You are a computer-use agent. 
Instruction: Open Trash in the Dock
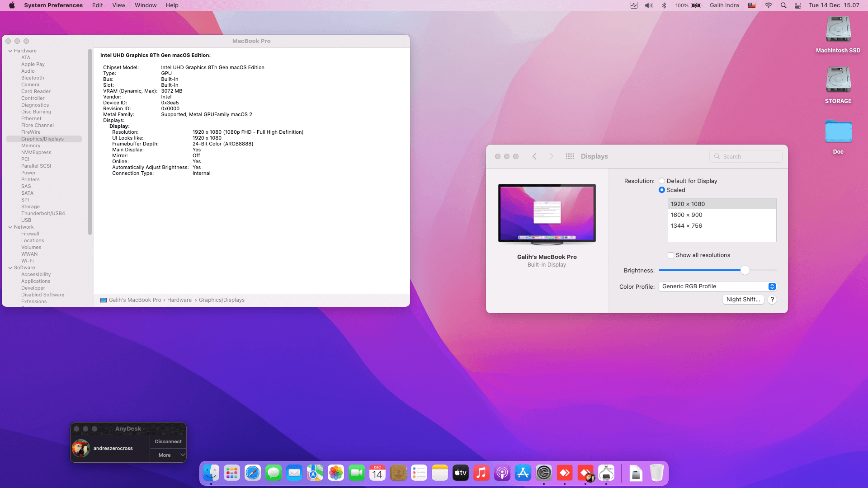[x=657, y=473]
